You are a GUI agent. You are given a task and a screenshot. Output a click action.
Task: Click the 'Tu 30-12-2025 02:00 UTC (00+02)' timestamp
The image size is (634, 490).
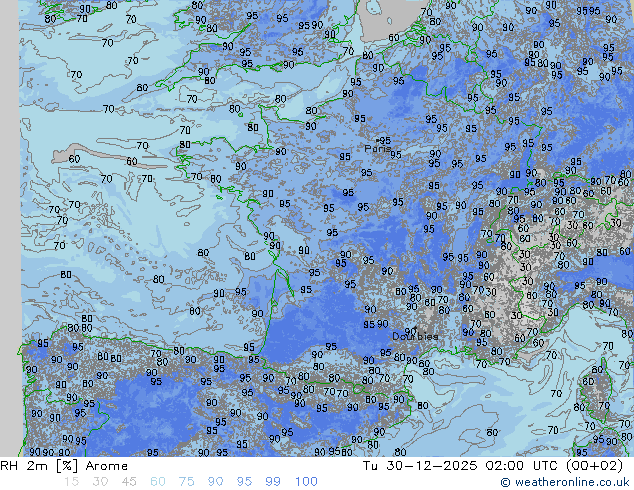tap(493, 466)
